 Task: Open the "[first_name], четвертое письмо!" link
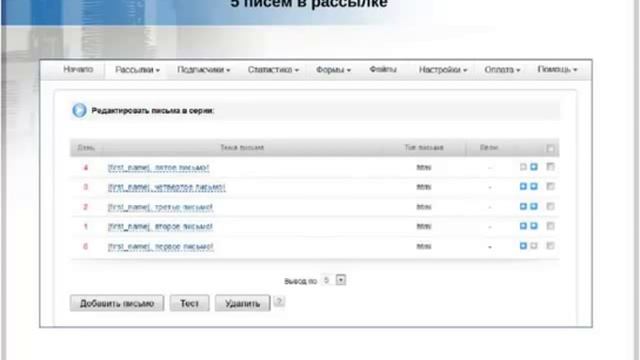click(x=167, y=187)
